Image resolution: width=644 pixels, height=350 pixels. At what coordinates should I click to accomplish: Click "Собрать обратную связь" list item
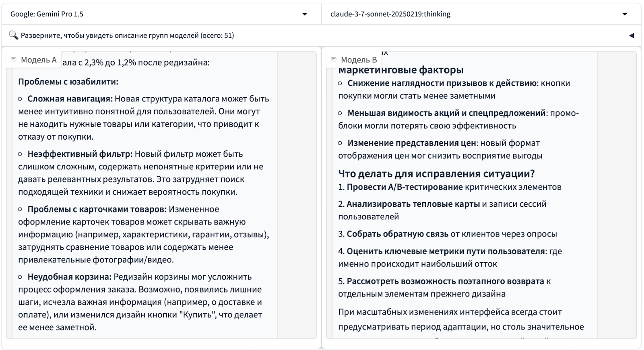(x=397, y=234)
